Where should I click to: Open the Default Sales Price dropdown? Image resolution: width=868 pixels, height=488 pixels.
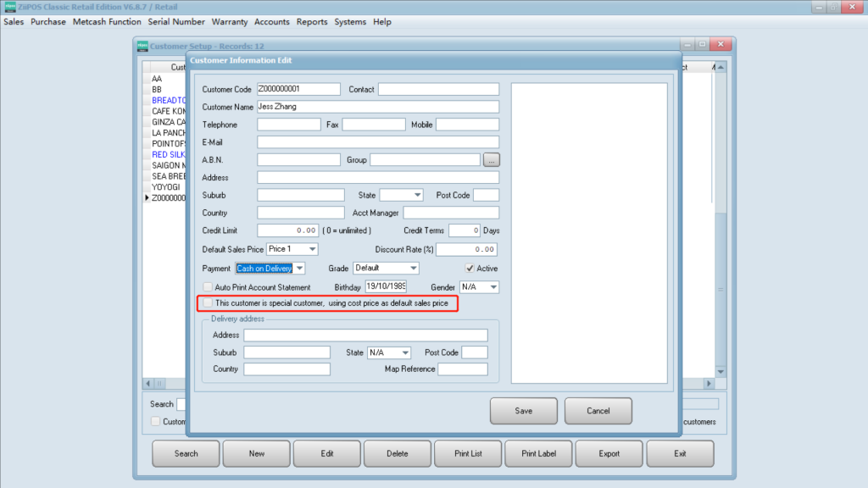[x=312, y=249]
